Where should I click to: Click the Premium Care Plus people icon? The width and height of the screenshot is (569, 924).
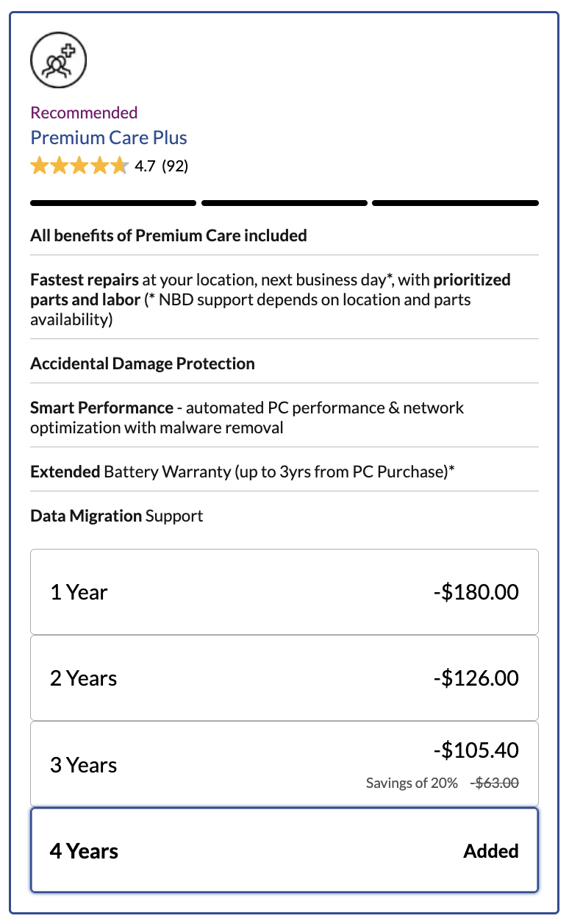point(58,60)
